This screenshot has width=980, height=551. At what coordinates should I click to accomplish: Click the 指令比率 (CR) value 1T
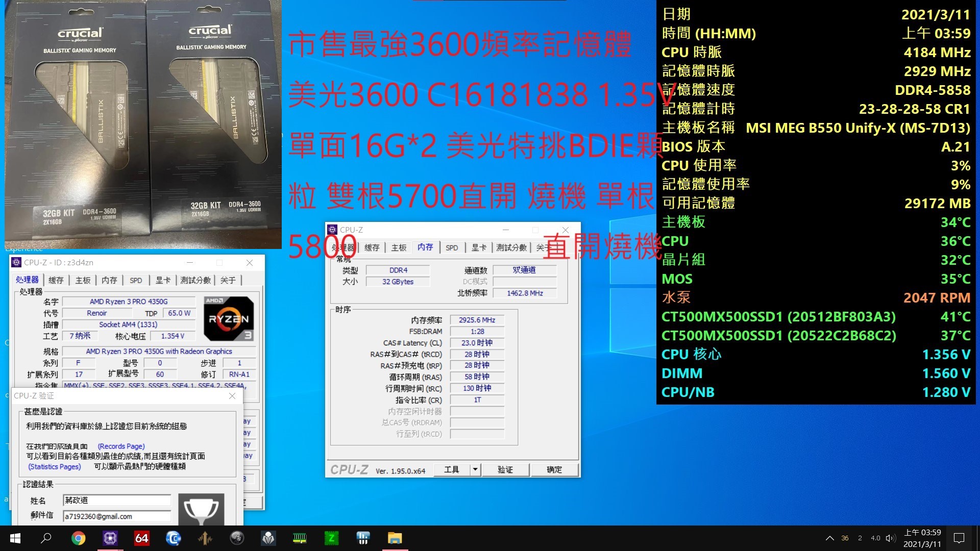pyautogui.click(x=477, y=400)
